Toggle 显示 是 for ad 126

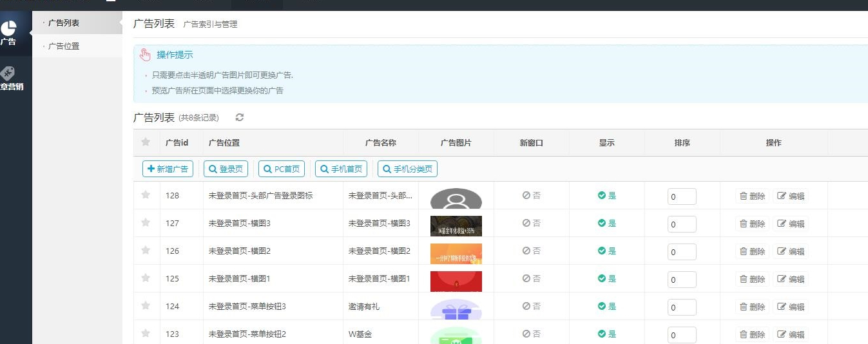coord(607,251)
